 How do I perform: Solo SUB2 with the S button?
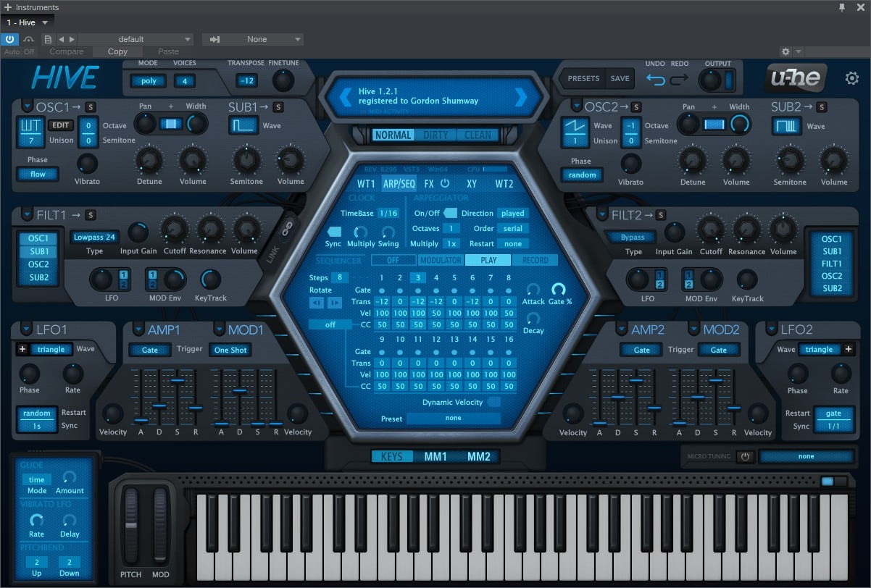(x=822, y=106)
